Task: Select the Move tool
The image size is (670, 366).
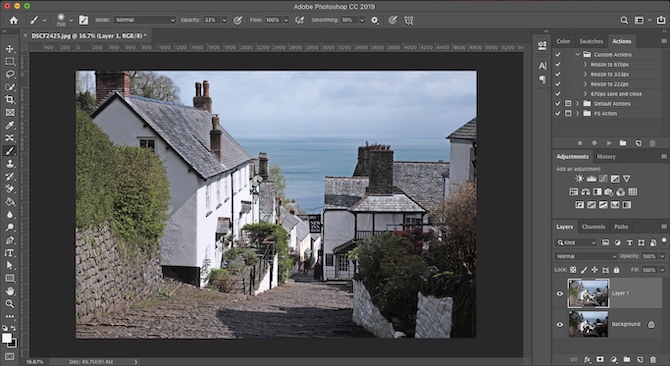Action: [9, 49]
